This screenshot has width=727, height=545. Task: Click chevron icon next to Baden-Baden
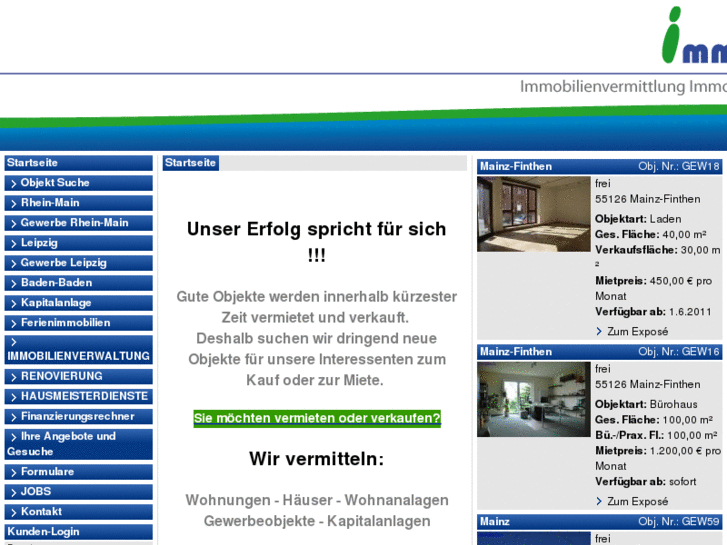[13, 283]
